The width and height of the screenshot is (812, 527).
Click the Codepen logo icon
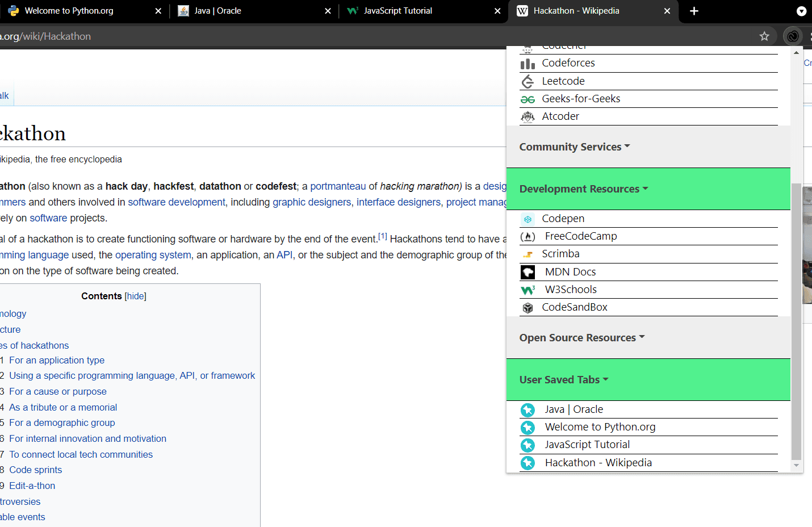click(x=528, y=219)
